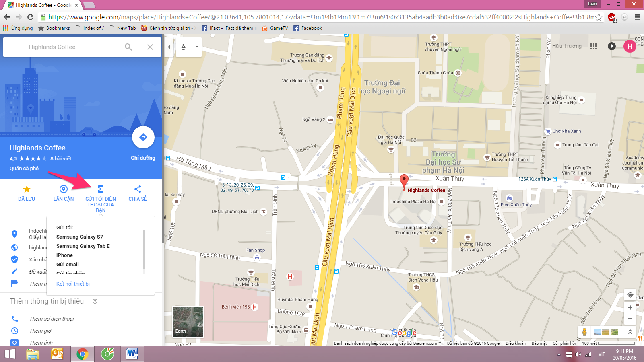Viewport: 644px width, 362px height.
Task: Click the 8 bài viết reviews link
Action: (61, 159)
